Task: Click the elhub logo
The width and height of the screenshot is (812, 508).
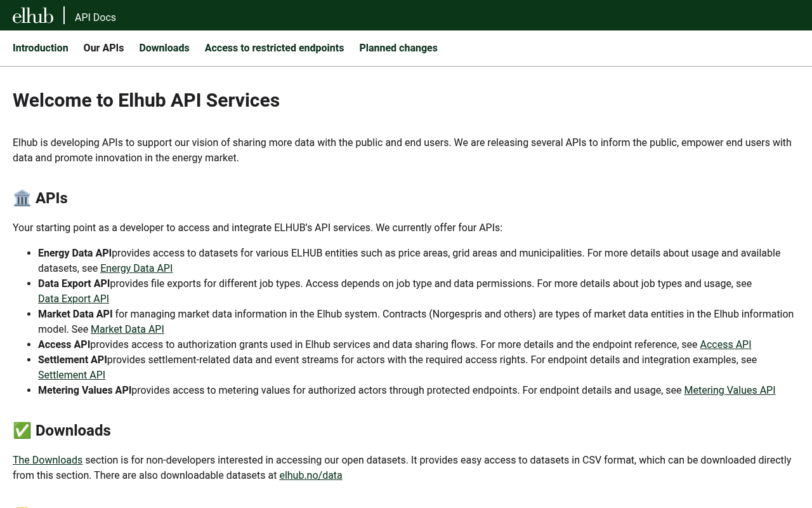Action: point(33,16)
